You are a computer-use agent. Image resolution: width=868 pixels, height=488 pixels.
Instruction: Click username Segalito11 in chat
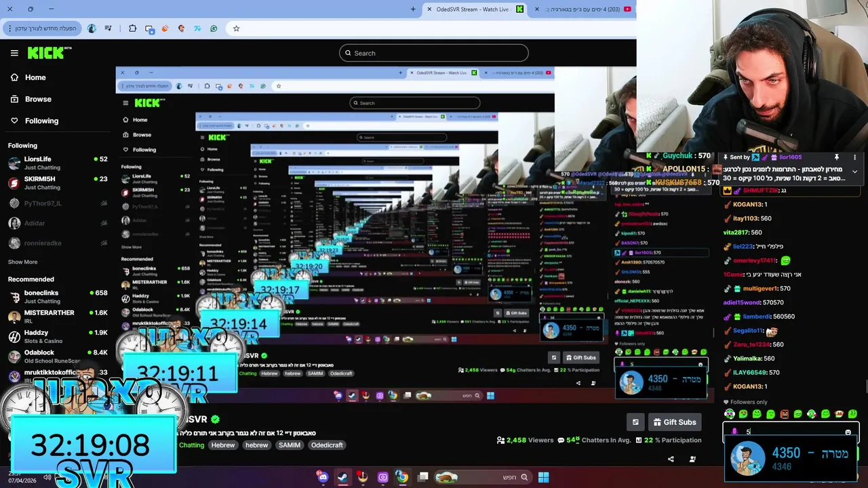pyautogui.click(x=747, y=331)
